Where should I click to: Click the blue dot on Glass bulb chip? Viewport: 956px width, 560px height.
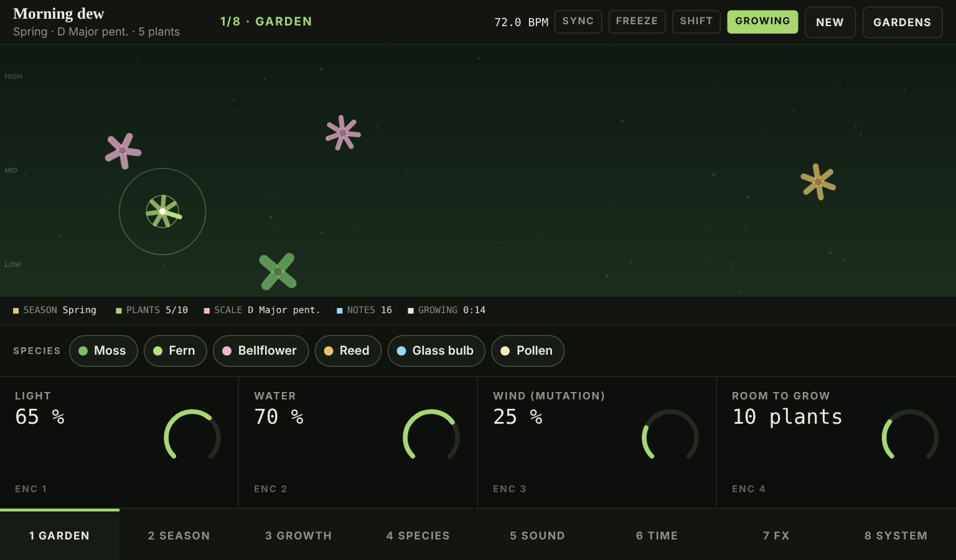(x=401, y=351)
